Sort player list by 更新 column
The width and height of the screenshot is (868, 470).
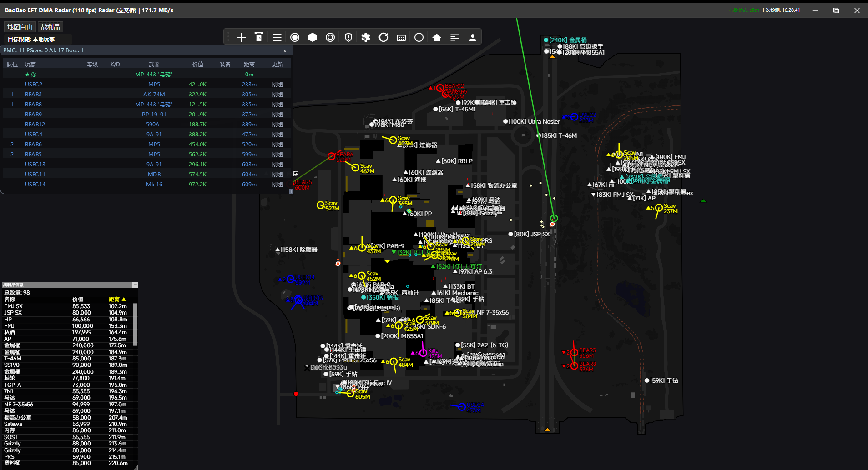click(x=278, y=65)
